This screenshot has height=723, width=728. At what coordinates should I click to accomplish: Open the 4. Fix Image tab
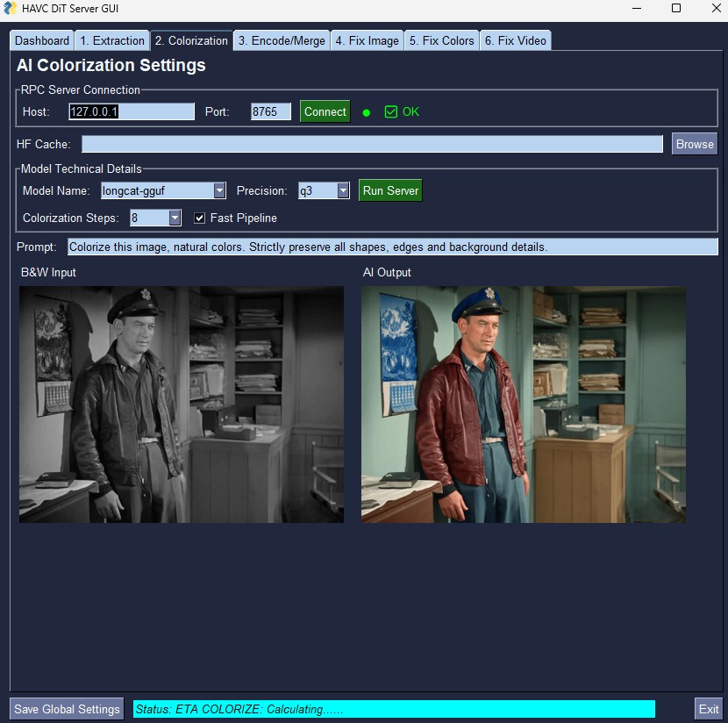click(x=367, y=41)
